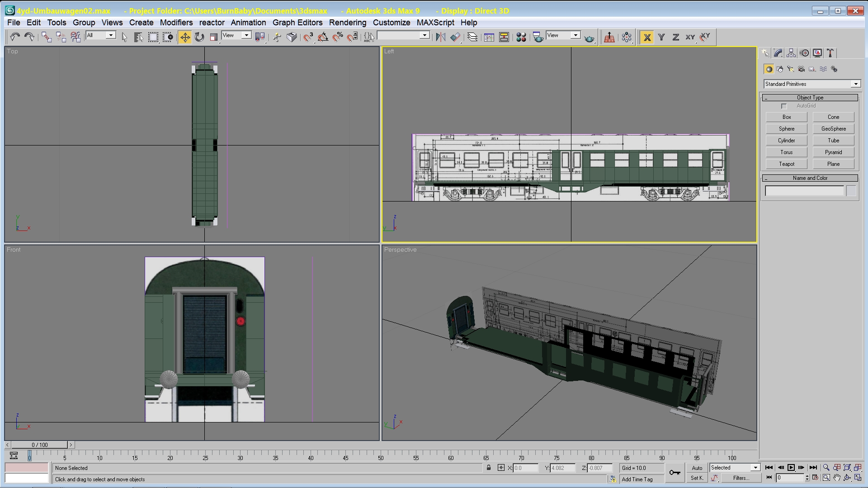This screenshot has width=868, height=488.
Task: Click the GeoSphere primitive button
Action: coord(833,129)
